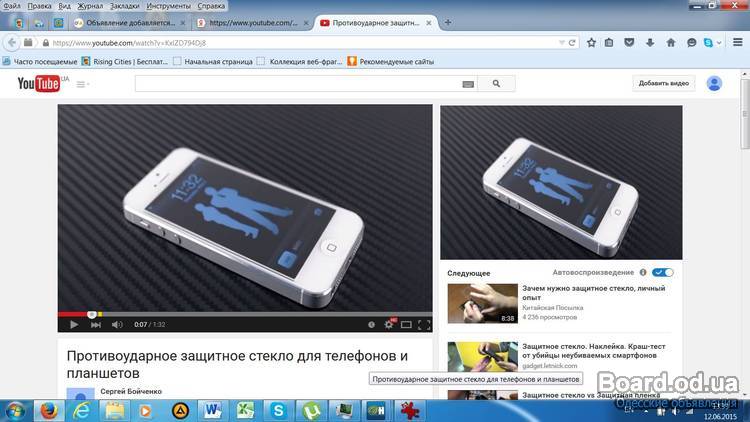Click the Firefox home icon

pyautogui.click(x=671, y=43)
